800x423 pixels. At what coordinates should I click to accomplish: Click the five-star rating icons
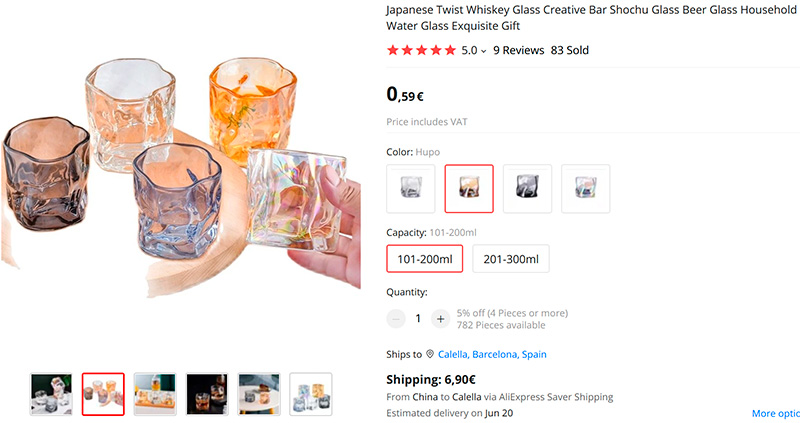[x=421, y=50]
